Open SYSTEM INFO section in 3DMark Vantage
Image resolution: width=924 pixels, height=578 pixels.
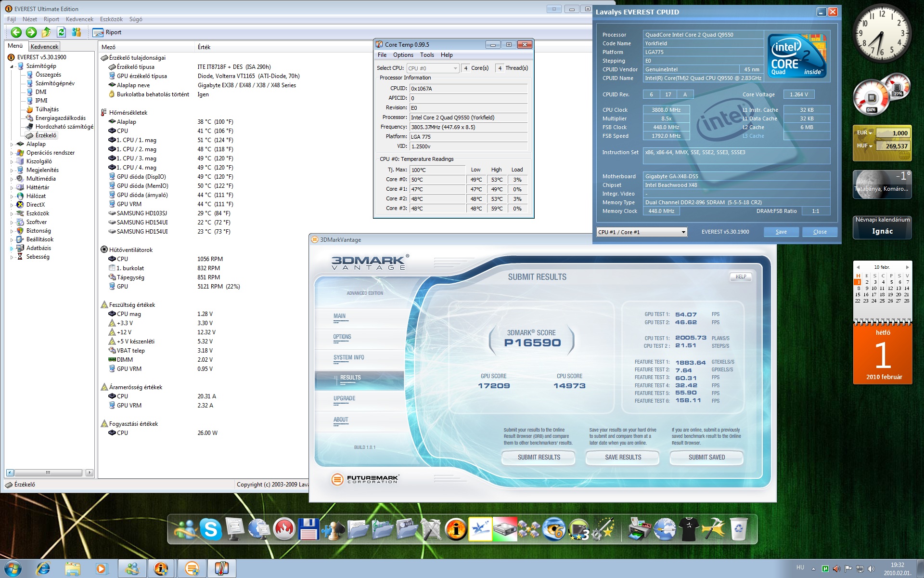(x=348, y=358)
